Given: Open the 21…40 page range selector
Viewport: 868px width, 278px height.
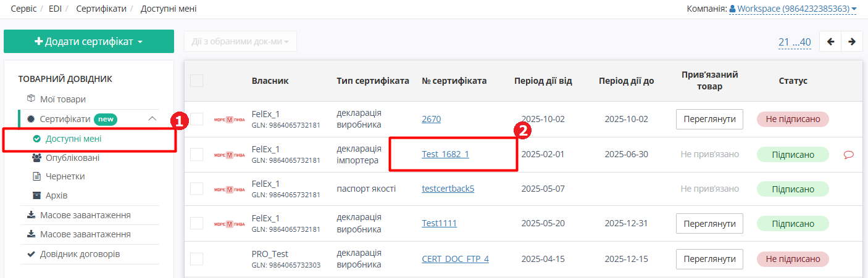Looking at the screenshot, I should point(795,42).
